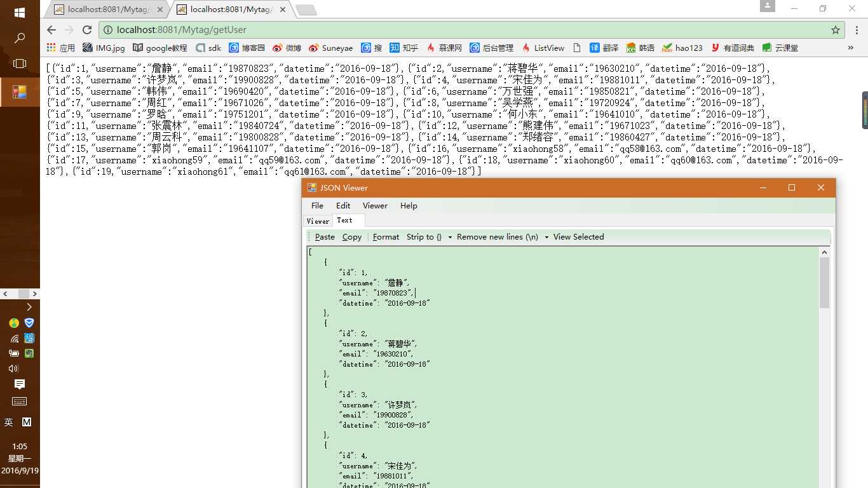Image resolution: width=868 pixels, height=488 pixels.
Task: Open the Viewer menu in JSON Viewer
Action: [375, 205]
